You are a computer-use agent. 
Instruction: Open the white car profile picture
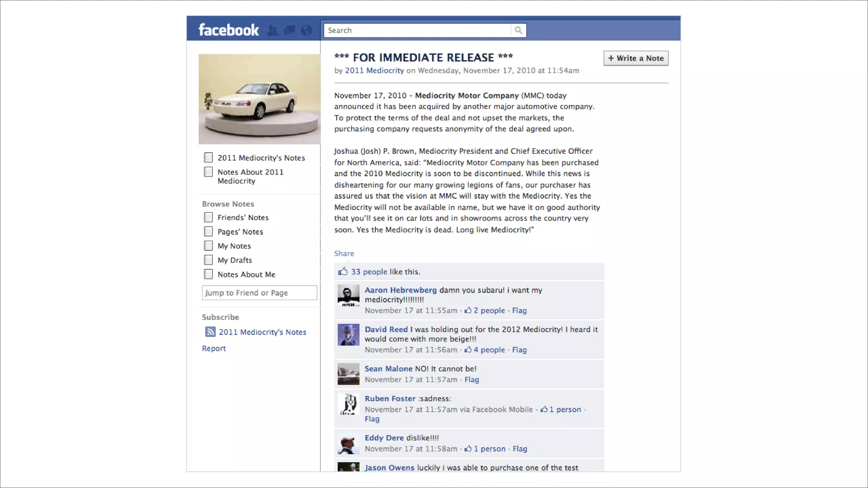(259, 99)
